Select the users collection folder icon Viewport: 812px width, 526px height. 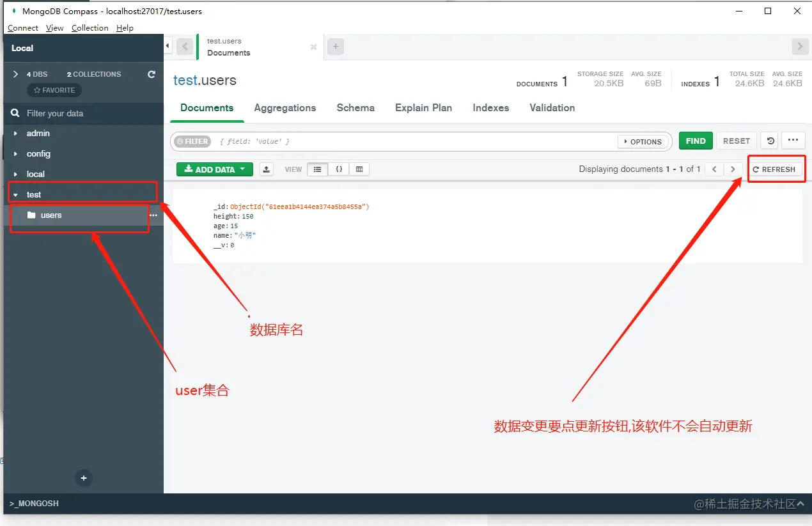31,215
